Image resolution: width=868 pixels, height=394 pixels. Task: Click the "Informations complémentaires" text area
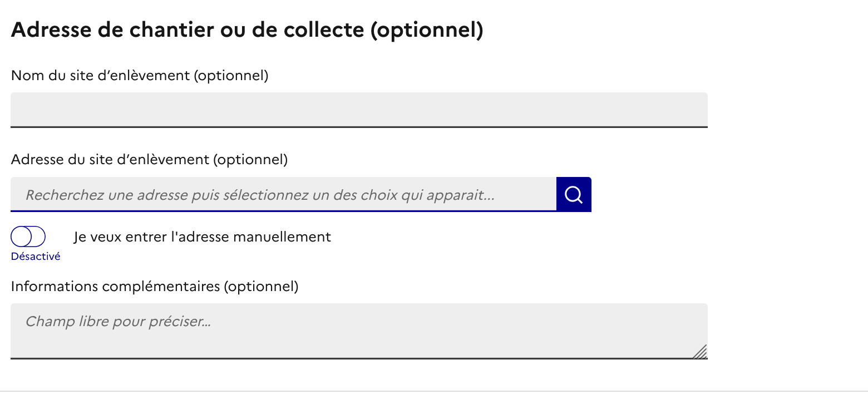[x=359, y=331]
